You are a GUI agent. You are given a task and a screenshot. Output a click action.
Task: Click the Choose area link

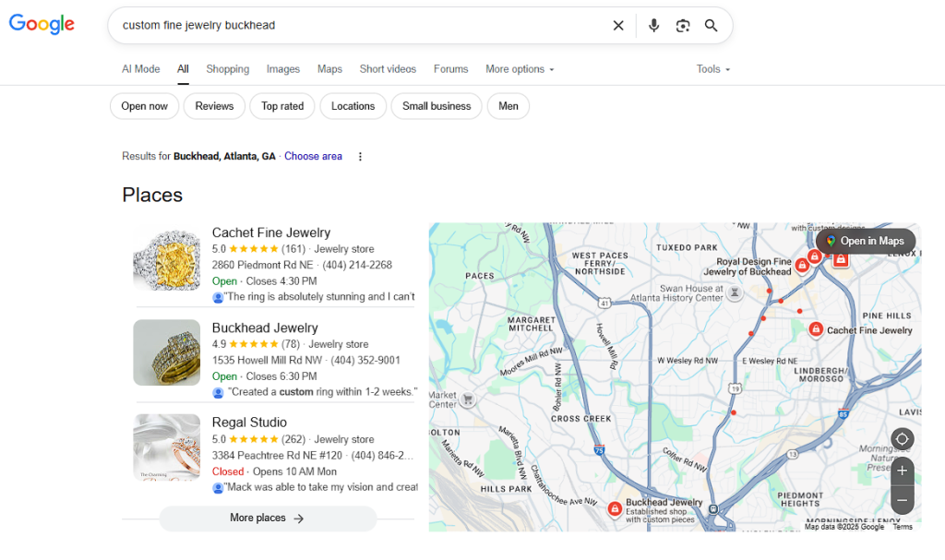pyautogui.click(x=314, y=156)
